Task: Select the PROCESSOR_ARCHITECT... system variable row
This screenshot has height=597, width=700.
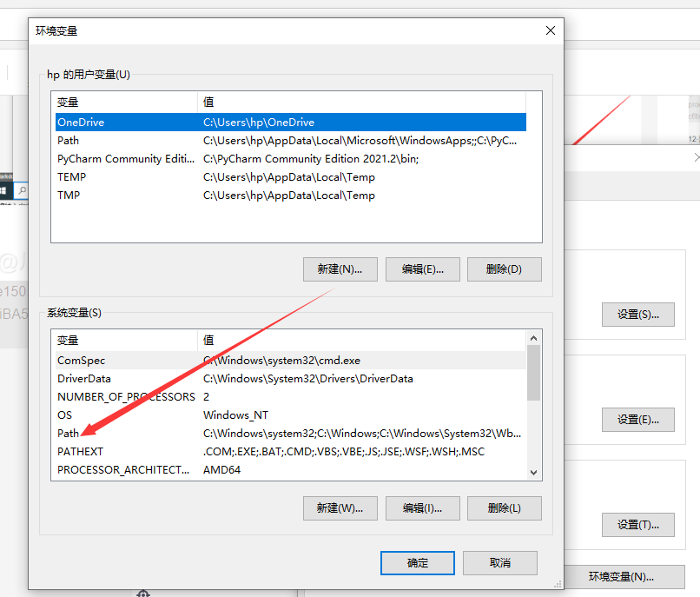Action: (291, 470)
